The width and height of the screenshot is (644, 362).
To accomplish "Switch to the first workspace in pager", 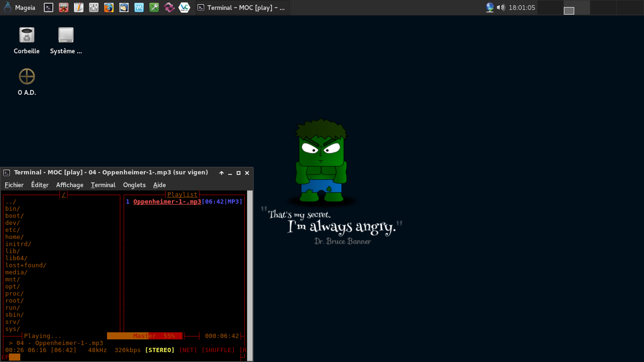I will point(550,8).
